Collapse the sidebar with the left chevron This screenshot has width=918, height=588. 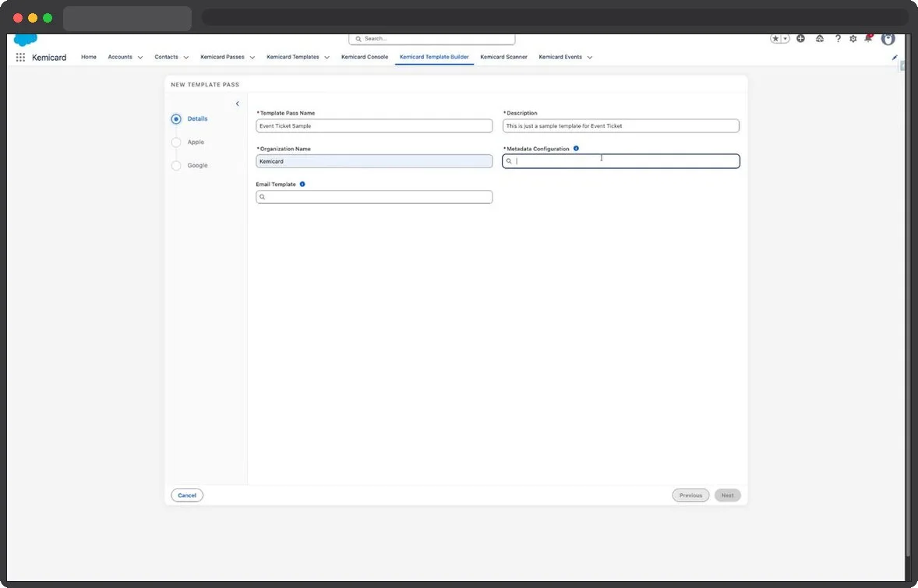[237, 104]
